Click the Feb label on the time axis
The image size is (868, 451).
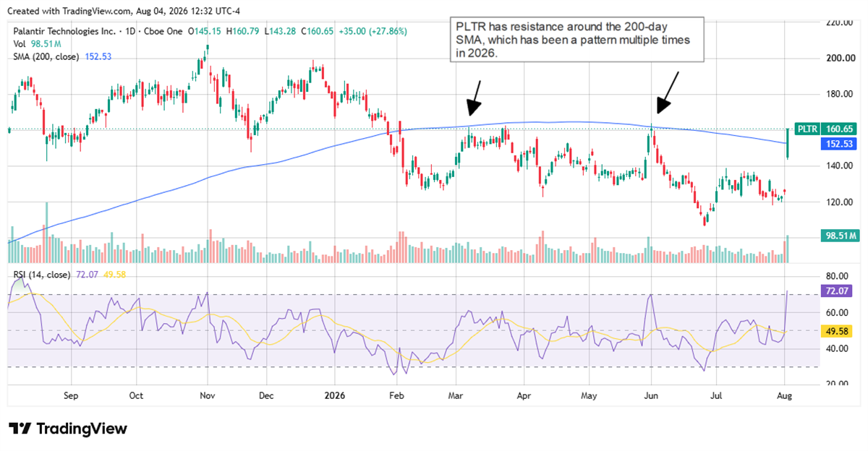tap(395, 397)
